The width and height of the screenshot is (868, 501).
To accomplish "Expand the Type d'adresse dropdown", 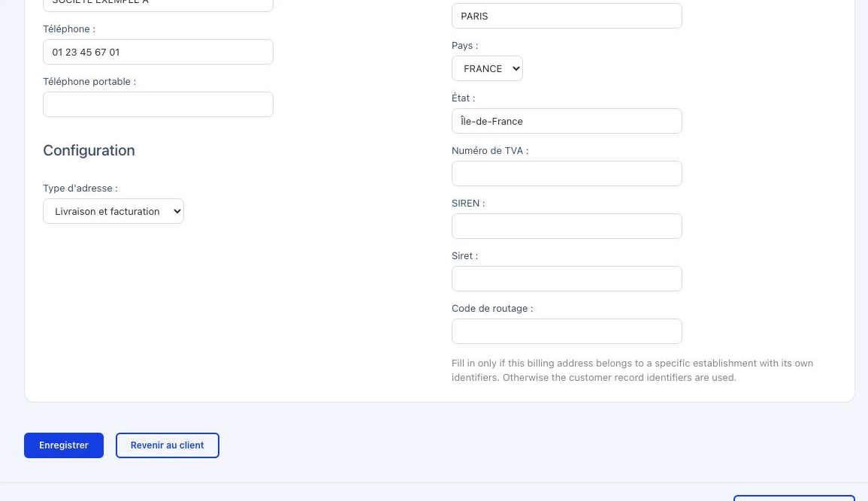I will coord(113,211).
